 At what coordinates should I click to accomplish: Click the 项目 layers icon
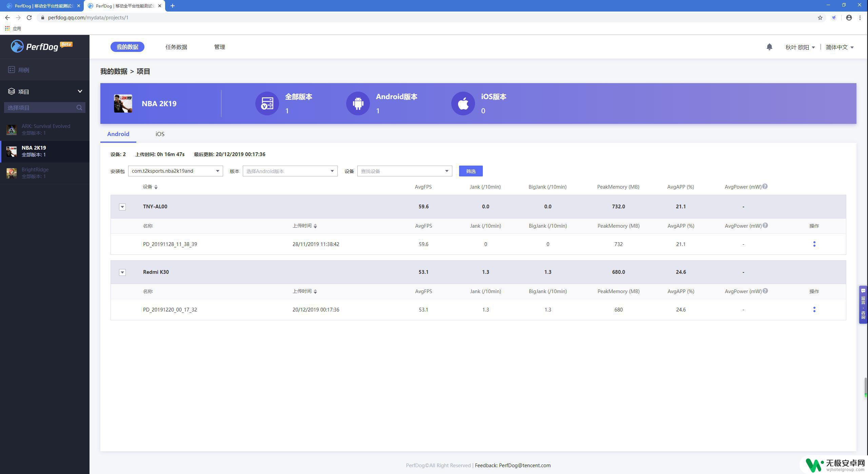click(x=12, y=91)
